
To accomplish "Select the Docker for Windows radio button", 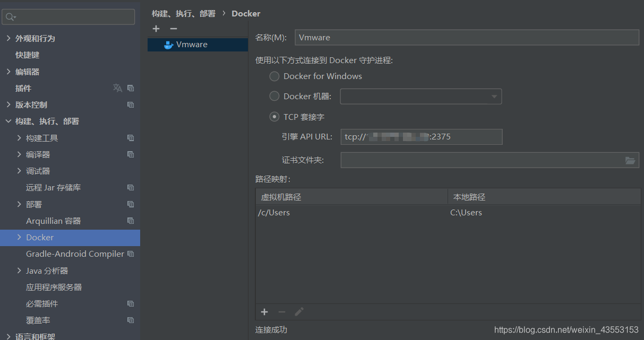I will pos(274,76).
